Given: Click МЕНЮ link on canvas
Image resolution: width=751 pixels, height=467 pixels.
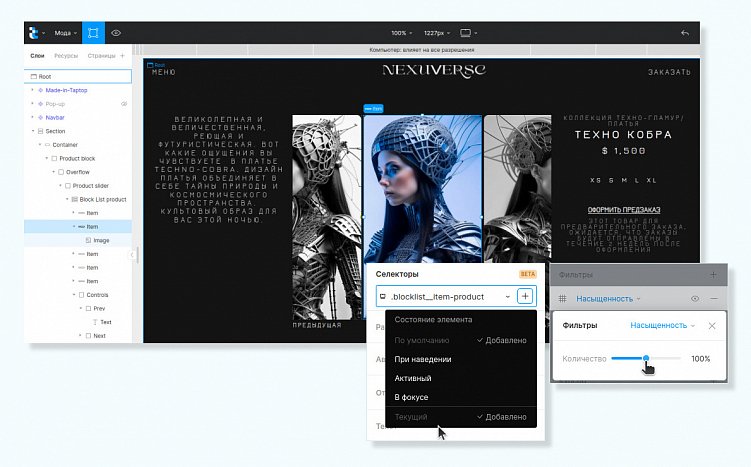Looking at the screenshot, I should pos(164,72).
